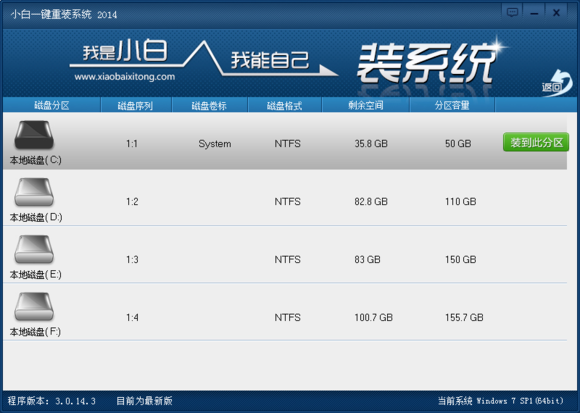Open the www.xiaobaixitong.com website link
This screenshot has width=580, height=413.
click(125, 77)
